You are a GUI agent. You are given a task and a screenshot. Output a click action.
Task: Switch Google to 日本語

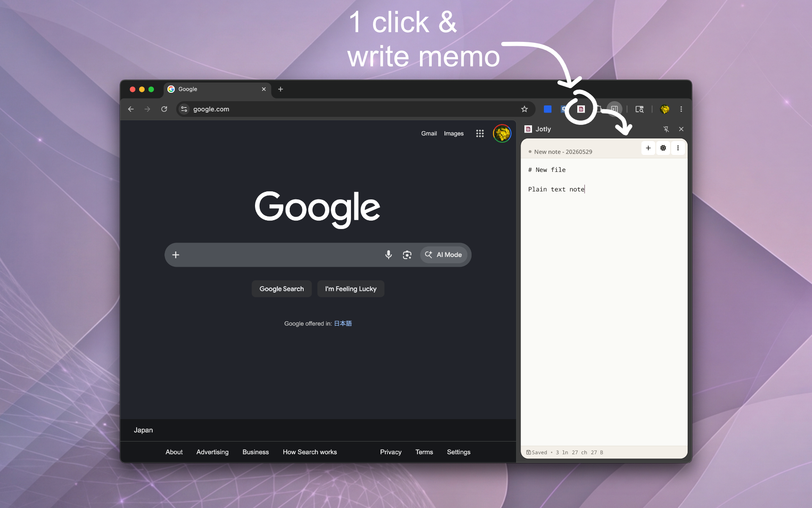pyautogui.click(x=343, y=323)
